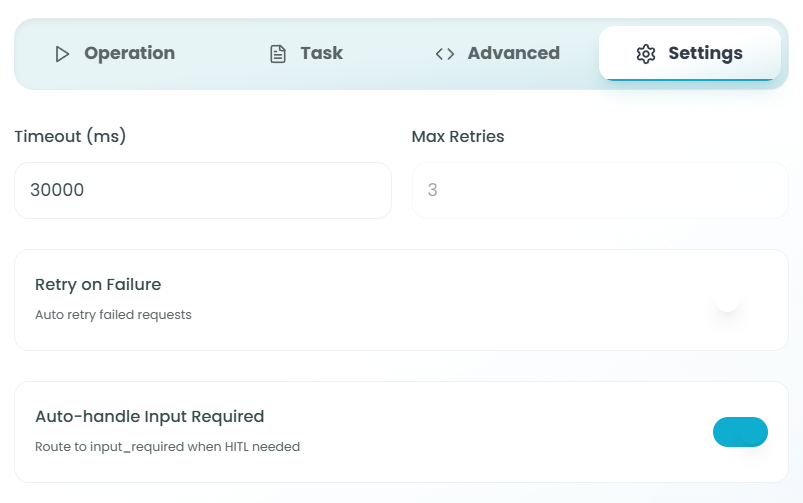Click the Max Retries label
The width and height of the screenshot is (803, 503).
pos(458,136)
